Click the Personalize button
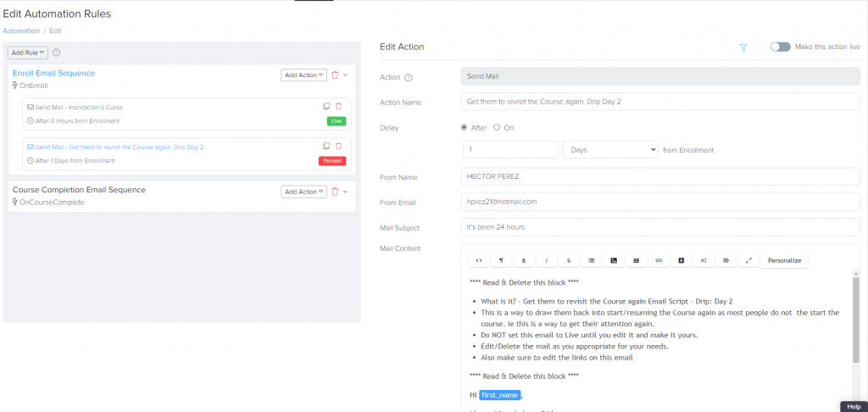868x412 pixels. (x=784, y=260)
